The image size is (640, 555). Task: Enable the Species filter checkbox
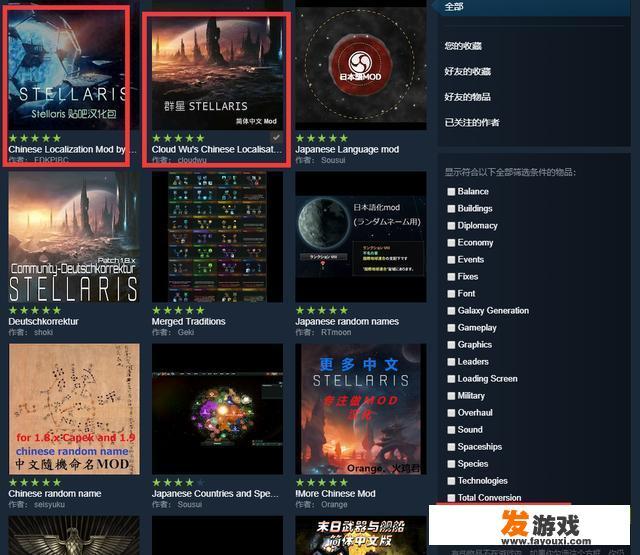tap(451, 464)
